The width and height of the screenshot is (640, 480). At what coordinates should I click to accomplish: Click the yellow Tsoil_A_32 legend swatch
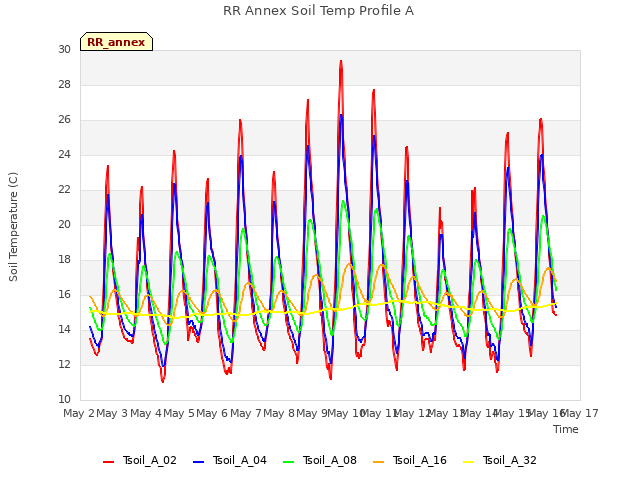(469, 462)
